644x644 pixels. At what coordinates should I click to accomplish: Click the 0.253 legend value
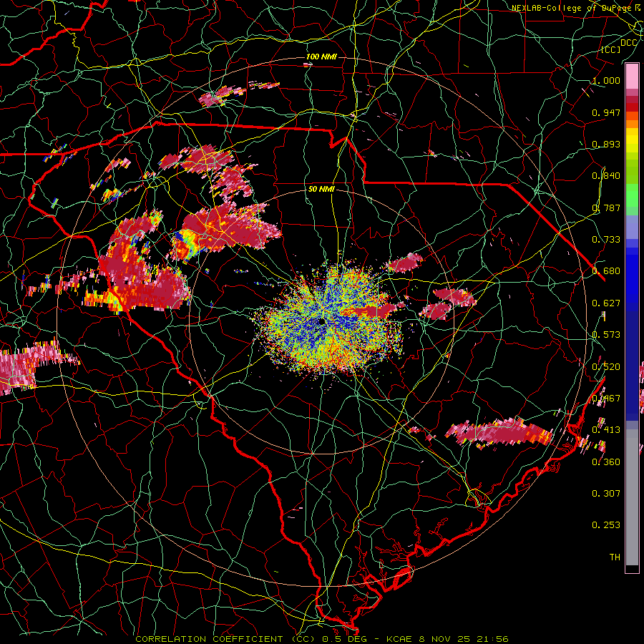(x=606, y=525)
